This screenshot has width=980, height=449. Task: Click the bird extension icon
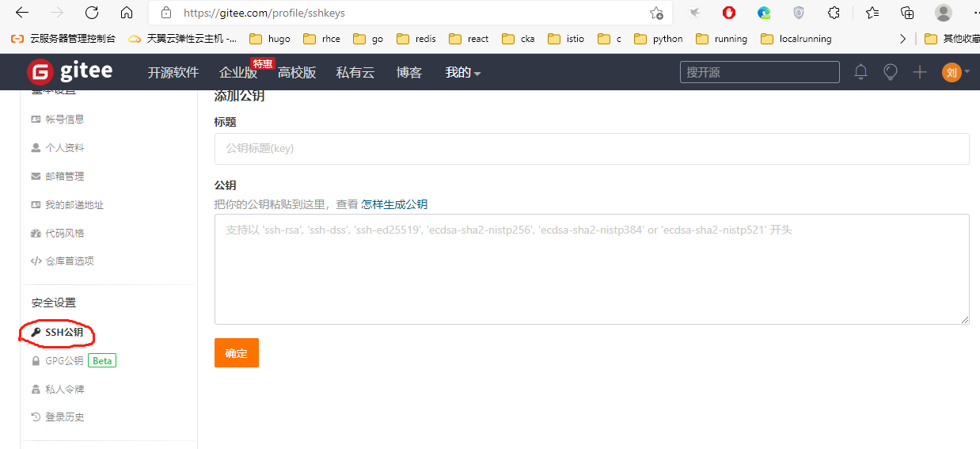point(694,13)
